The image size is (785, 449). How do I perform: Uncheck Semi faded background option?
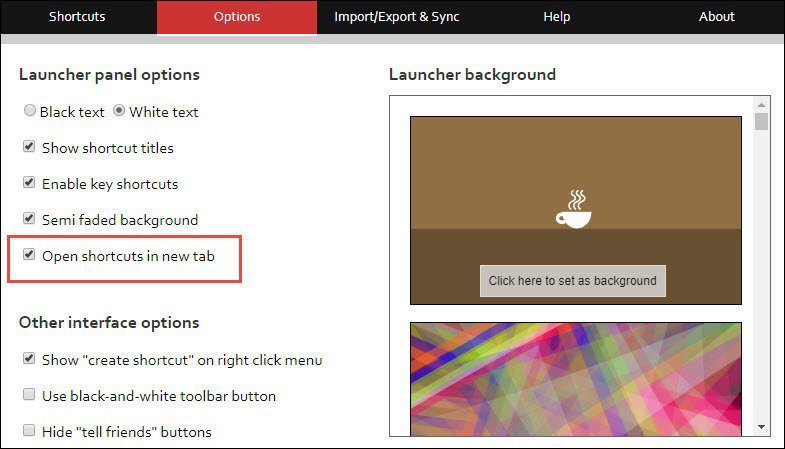[29, 219]
